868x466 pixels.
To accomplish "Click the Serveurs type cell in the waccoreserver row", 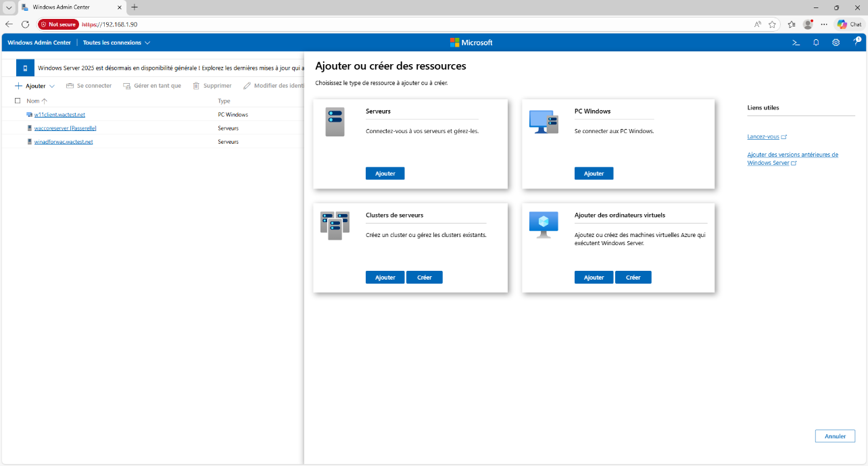I will click(x=228, y=128).
